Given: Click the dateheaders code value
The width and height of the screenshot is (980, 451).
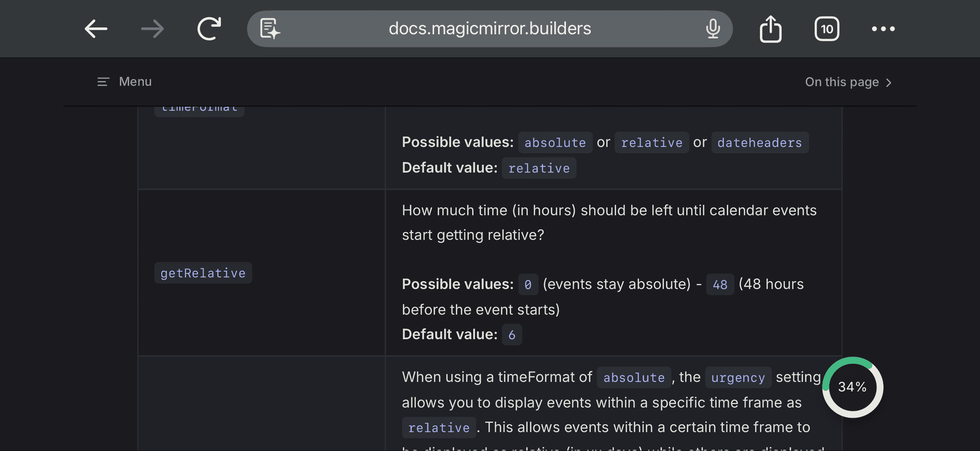Looking at the screenshot, I should [x=759, y=142].
